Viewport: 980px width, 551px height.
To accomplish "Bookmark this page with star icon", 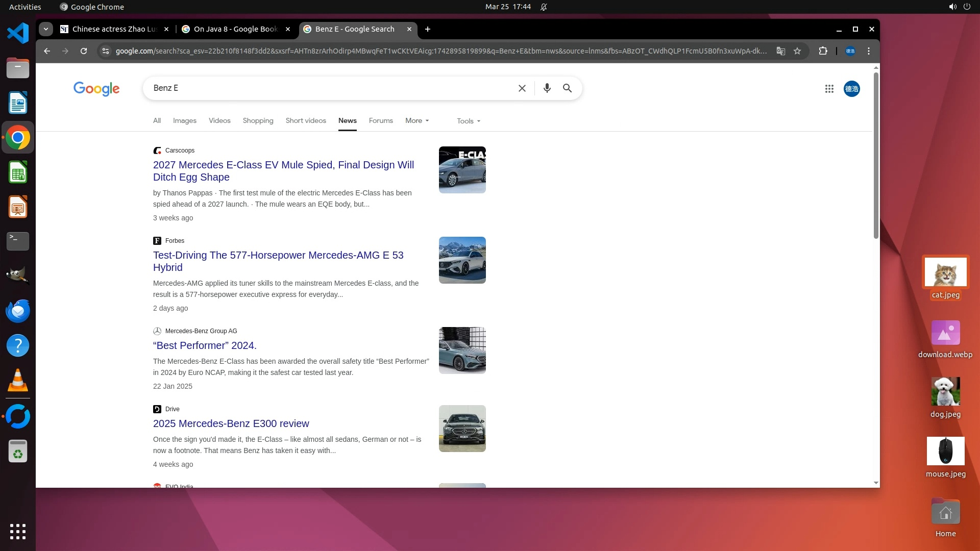I will [797, 51].
